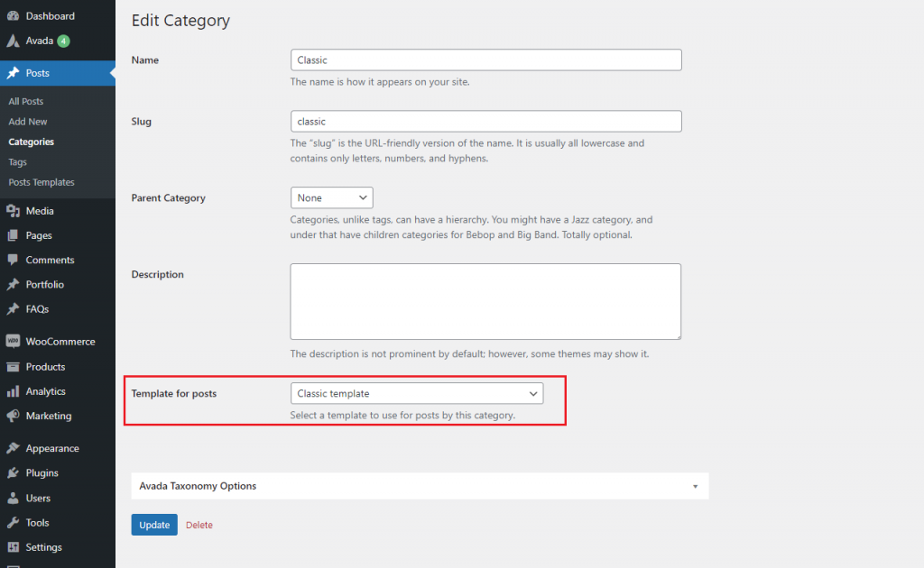Click the Appearance paintbrush icon
This screenshot has height=568, width=924.
pos(13,448)
